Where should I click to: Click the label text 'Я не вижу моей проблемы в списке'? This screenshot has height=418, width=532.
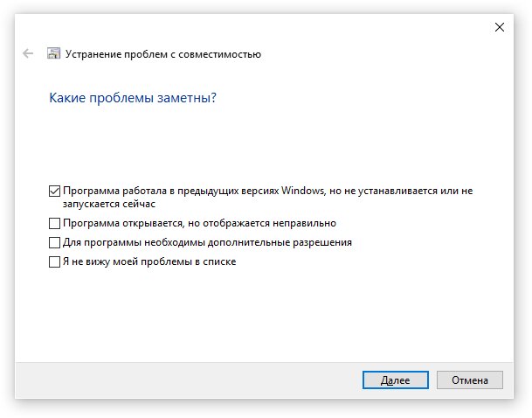(149, 261)
